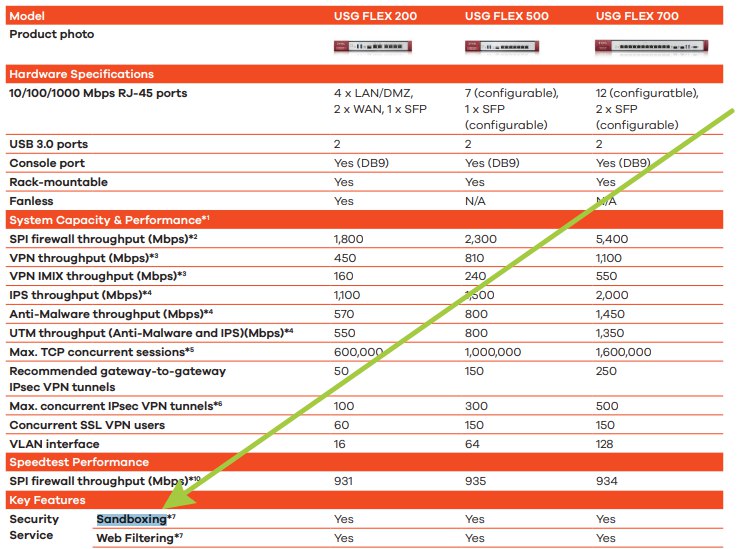749x549 pixels.
Task: Click the USG FLEX 200 product photo
Action: coord(373,46)
